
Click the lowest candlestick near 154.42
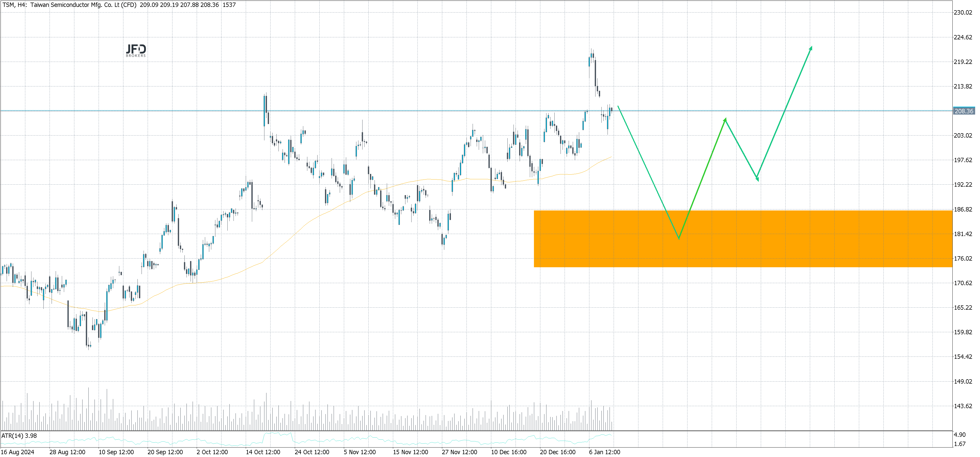pos(89,346)
